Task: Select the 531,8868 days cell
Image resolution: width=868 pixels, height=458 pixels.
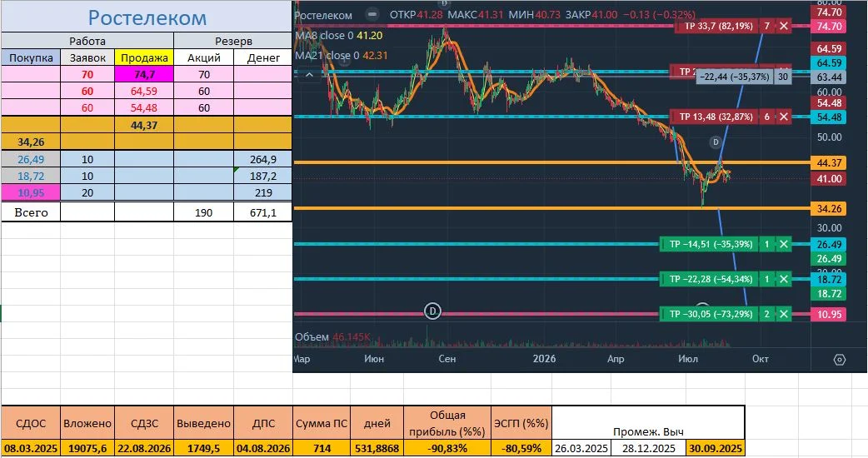Action: (377, 448)
